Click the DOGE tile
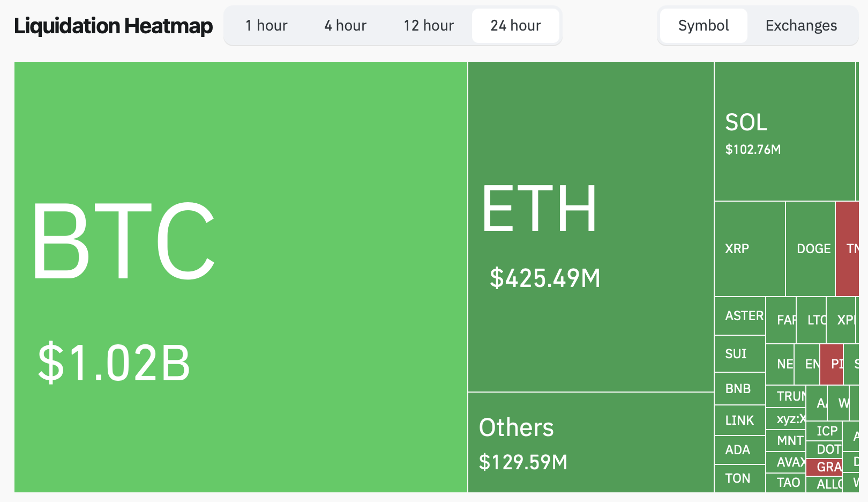 810,249
